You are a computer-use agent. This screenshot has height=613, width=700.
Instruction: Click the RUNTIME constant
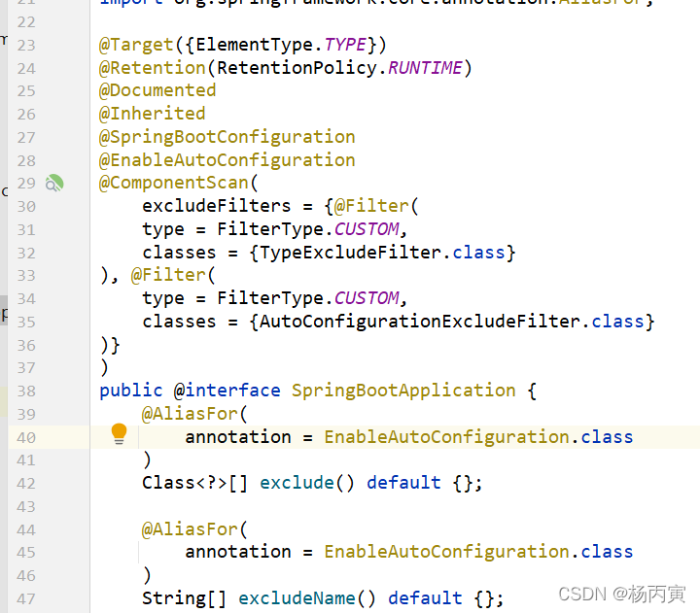425,68
